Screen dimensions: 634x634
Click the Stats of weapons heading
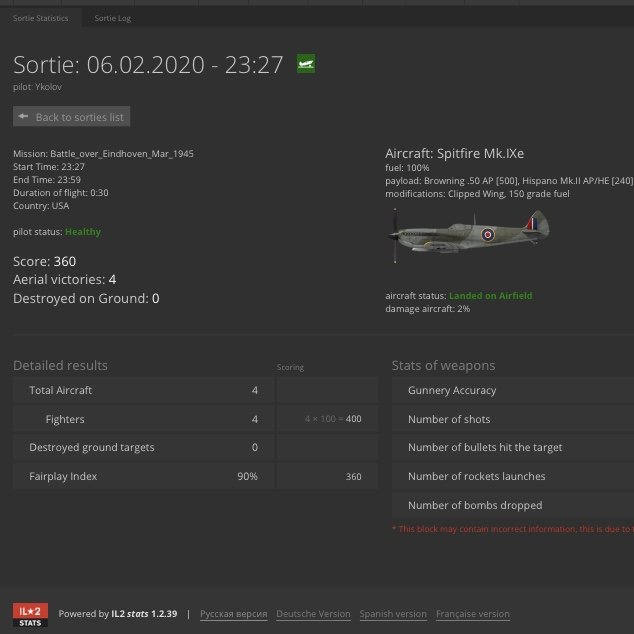pyautogui.click(x=443, y=366)
